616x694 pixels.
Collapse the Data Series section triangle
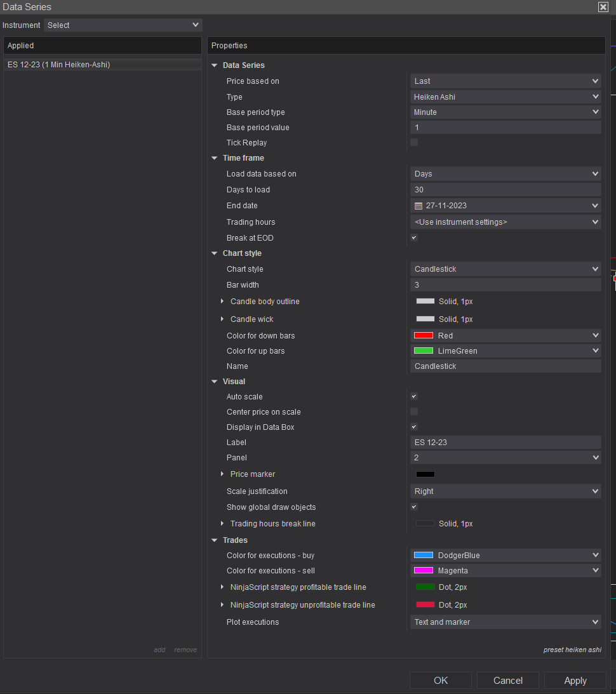pyautogui.click(x=215, y=65)
